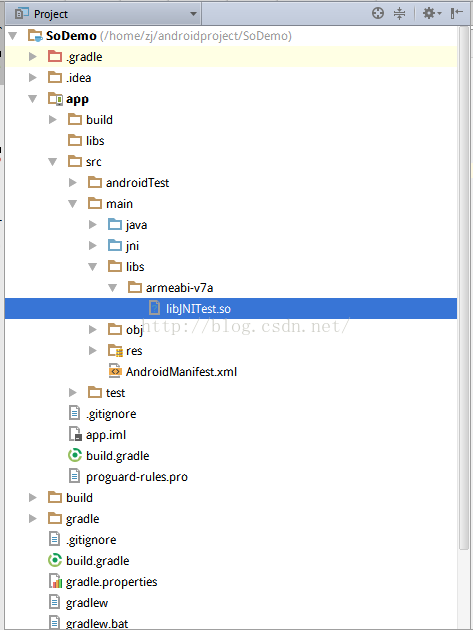Collapse the app module
The height and width of the screenshot is (630, 473).
pyautogui.click(x=33, y=99)
